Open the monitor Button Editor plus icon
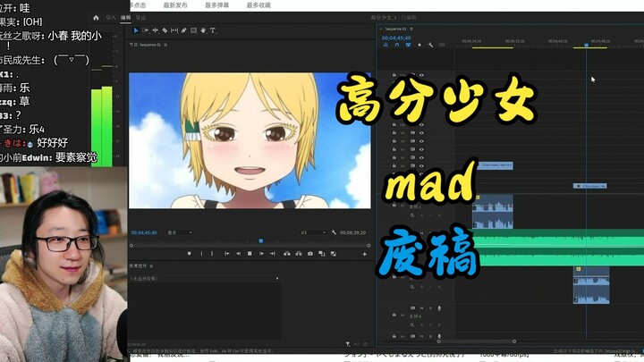Viewport: 644px width, 362px height. point(364,254)
